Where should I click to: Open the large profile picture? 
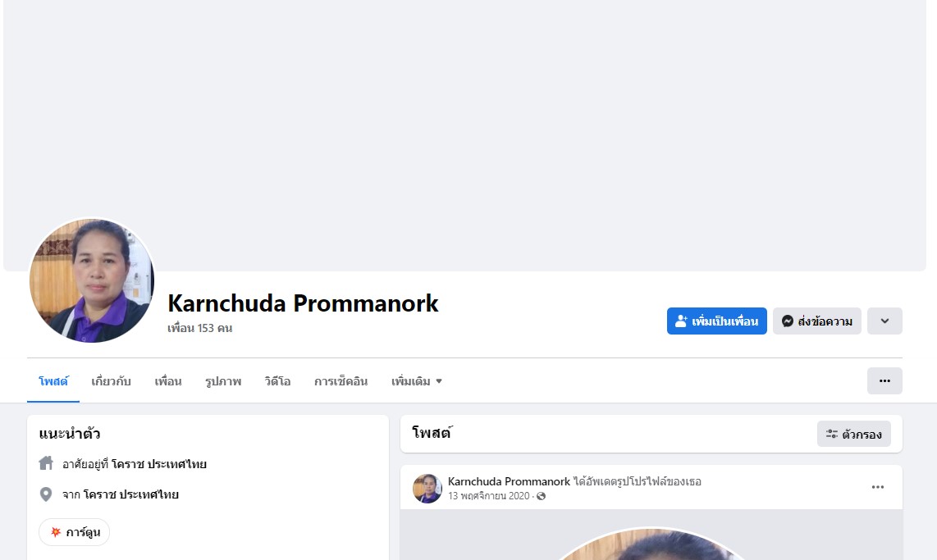pos(91,280)
